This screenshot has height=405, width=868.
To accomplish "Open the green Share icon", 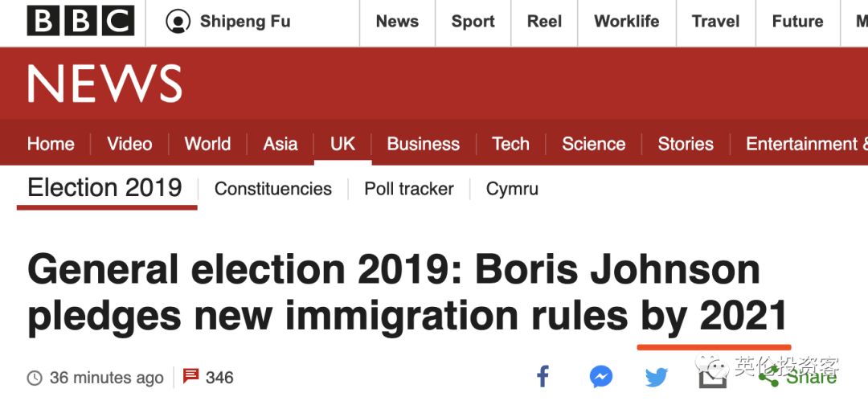I will (772, 376).
